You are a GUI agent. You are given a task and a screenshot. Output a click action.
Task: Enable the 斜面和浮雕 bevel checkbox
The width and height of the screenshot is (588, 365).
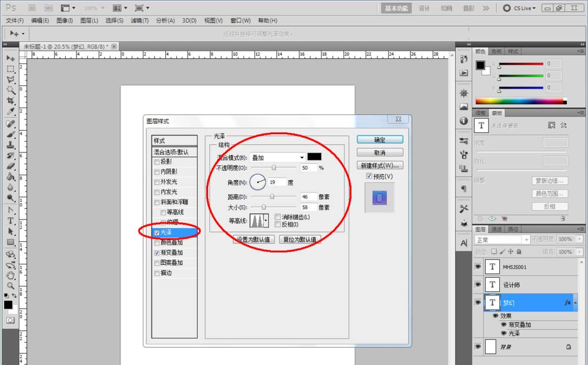point(157,203)
